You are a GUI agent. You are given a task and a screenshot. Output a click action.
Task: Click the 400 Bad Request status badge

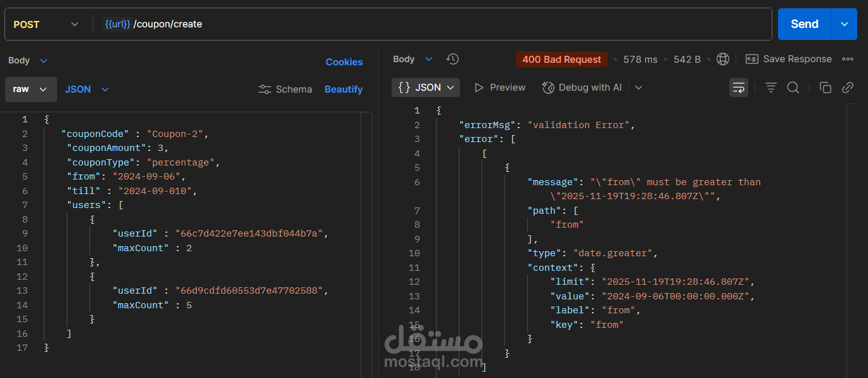click(x=561, y=60)
